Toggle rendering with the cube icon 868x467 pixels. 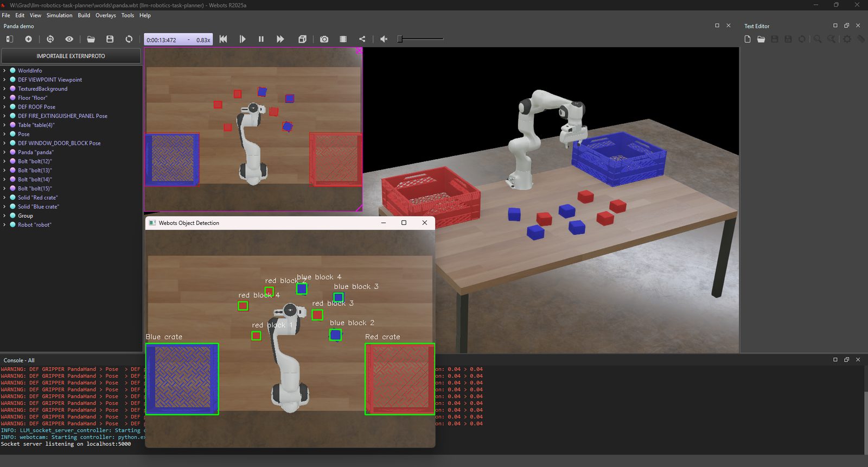click(x=302, y=39)
